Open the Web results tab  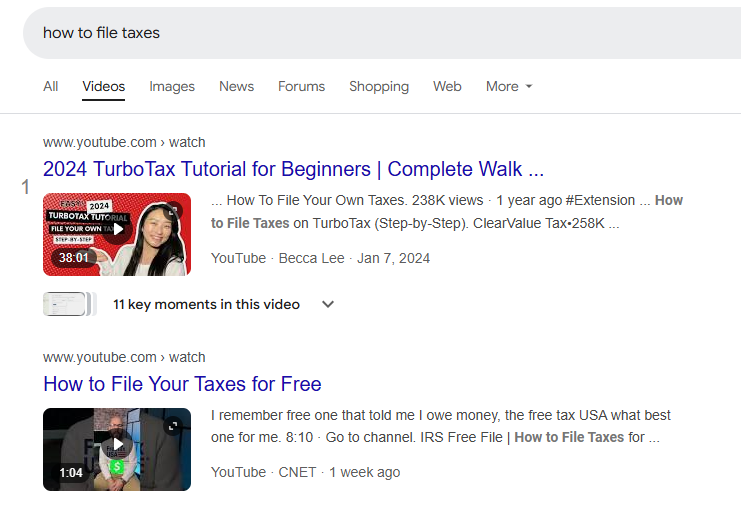click(x=447, y=87)
